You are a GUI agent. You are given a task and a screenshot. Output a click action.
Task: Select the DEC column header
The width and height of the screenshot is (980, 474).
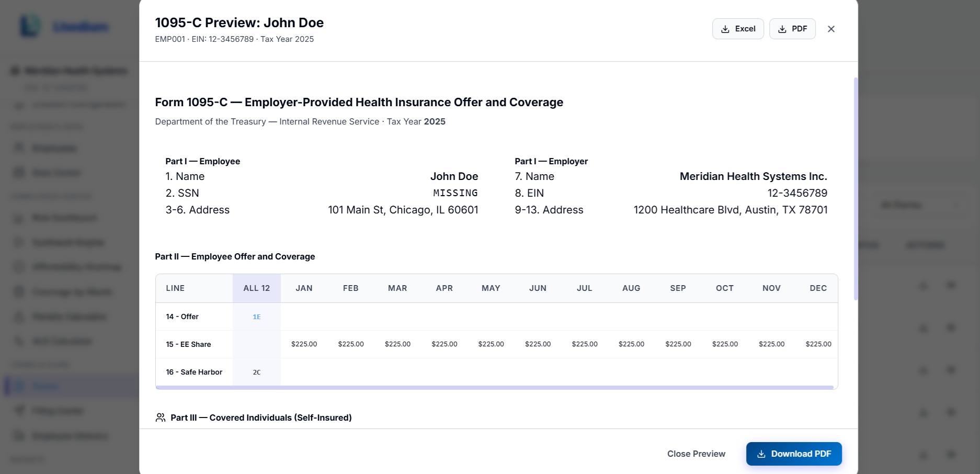(818, 288)
